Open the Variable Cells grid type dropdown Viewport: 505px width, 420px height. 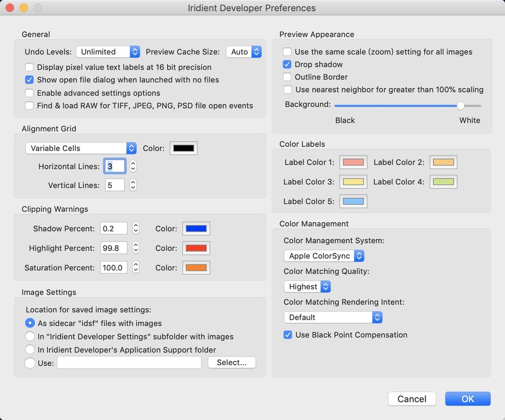[81, 148]
